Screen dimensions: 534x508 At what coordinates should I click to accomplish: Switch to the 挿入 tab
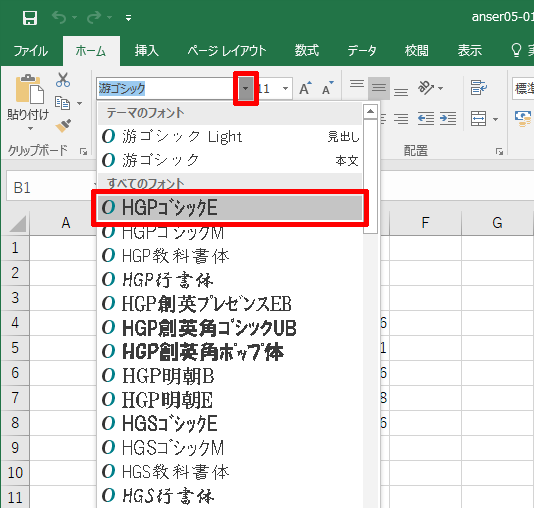tap(146, 51)
